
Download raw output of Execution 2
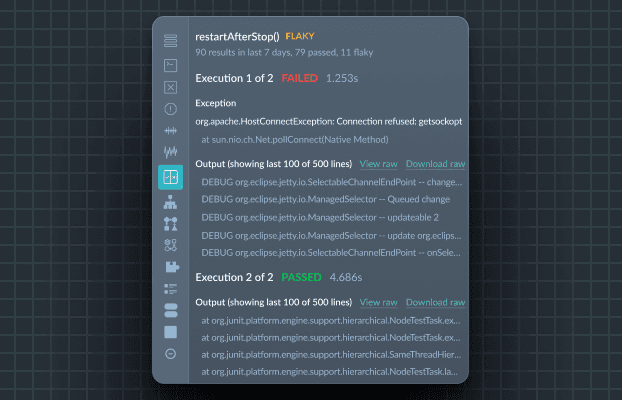point(435,302)
